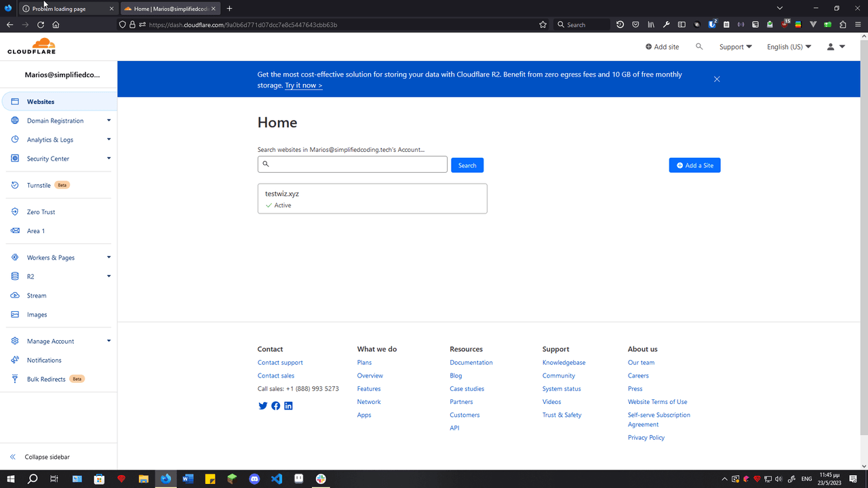Open the English (US) language dropdown
Screen dimensions: 868x488
click(789, 47)
